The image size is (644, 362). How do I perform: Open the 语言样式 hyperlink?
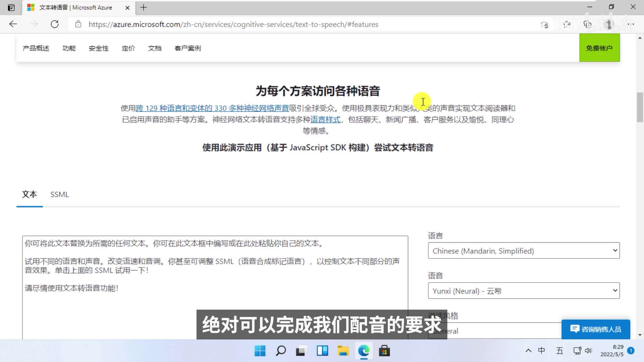click(x=325, y=120)
